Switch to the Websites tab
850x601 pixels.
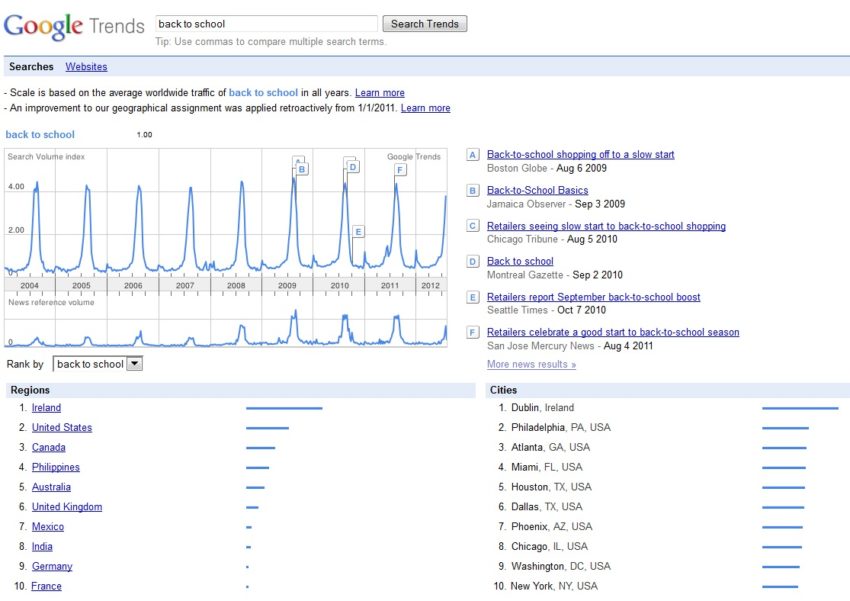86,67
